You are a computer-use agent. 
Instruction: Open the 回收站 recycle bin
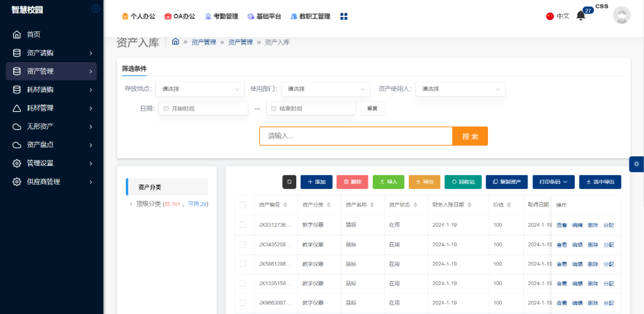pos(463,182)
